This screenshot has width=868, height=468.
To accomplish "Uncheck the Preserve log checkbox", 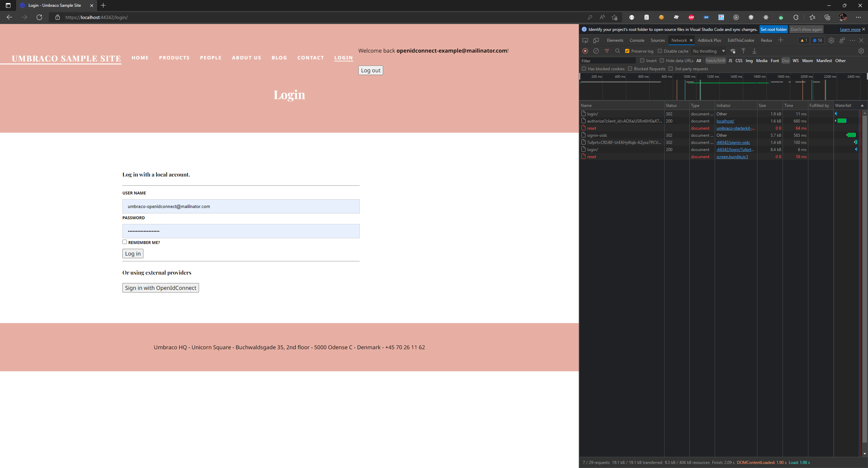I will pyautogui.click(x=628, y=51).
